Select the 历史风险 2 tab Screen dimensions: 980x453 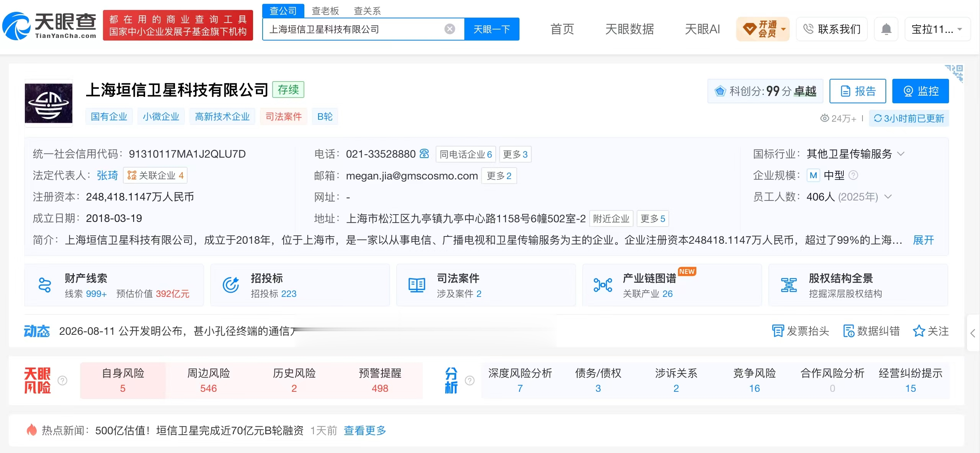click(x=294, y=380)
